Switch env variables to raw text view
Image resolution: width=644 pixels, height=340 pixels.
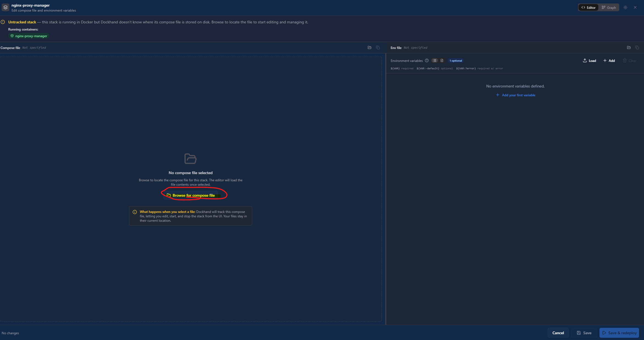pos(442,61)
